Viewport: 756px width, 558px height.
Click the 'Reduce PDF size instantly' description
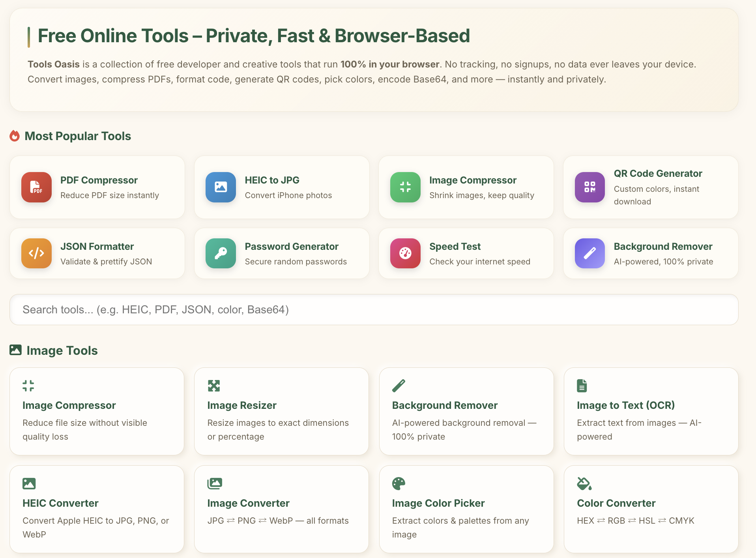coord(110,195)
